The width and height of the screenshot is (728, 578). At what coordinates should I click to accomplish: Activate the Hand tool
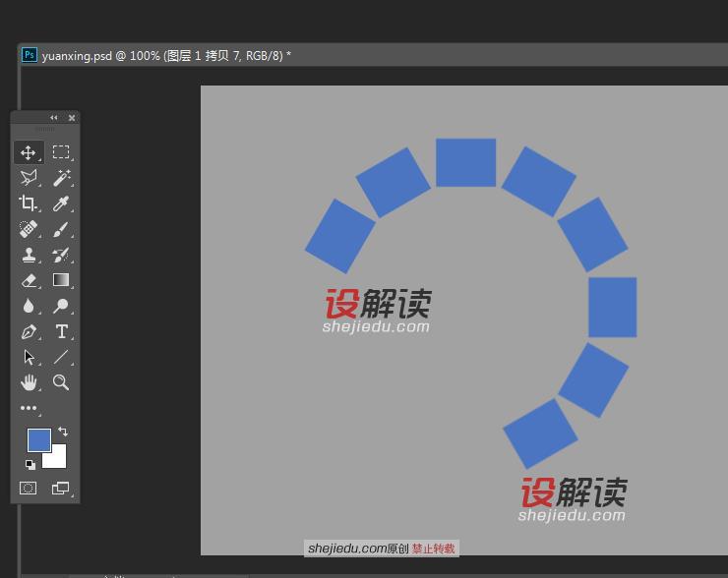click(x=29, y=382)
